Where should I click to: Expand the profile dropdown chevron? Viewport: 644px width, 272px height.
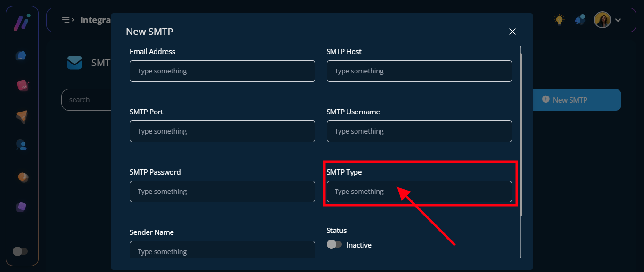(618, 20)
